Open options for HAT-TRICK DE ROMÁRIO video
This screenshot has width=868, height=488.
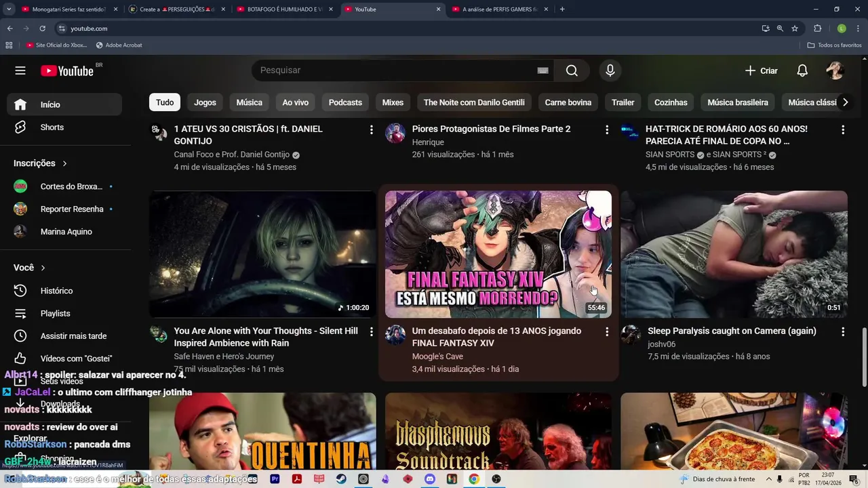tap(843, 129)
